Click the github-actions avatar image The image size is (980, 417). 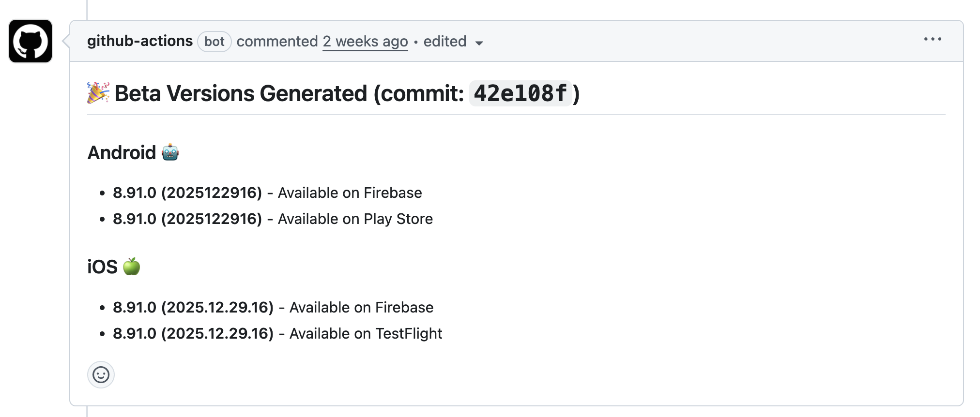tap(31, 41)
